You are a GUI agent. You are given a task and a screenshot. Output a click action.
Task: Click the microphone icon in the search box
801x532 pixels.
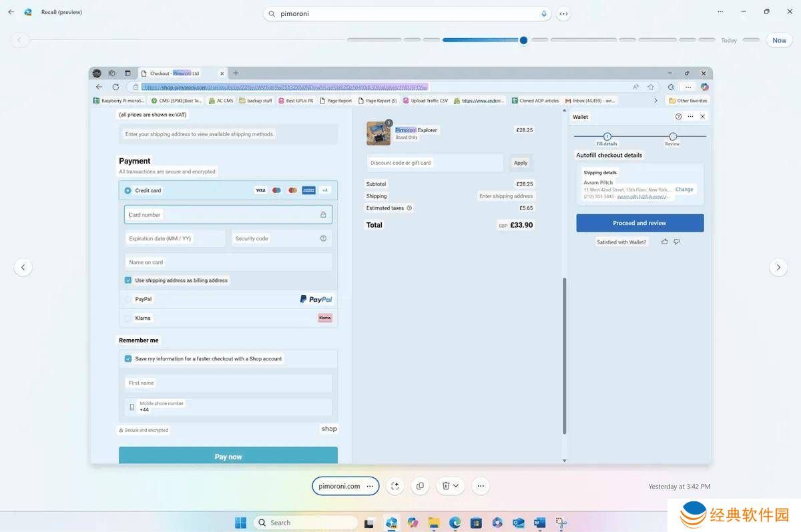[544, 13]
